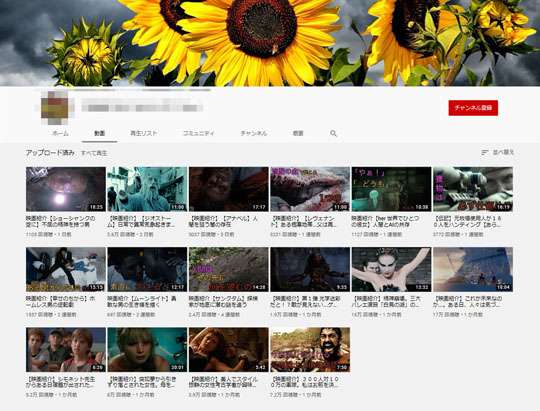
Task: Click the アナベル video title link
Action: pyautogui.click(x=224, y=222)
